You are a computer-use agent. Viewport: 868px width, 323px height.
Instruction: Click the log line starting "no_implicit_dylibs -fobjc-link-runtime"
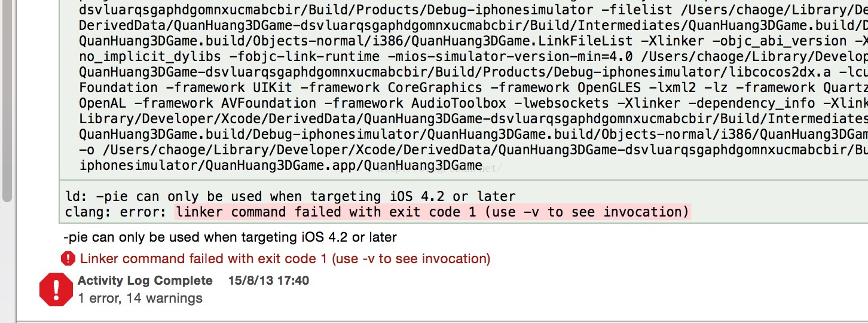[x=473, y=56]
